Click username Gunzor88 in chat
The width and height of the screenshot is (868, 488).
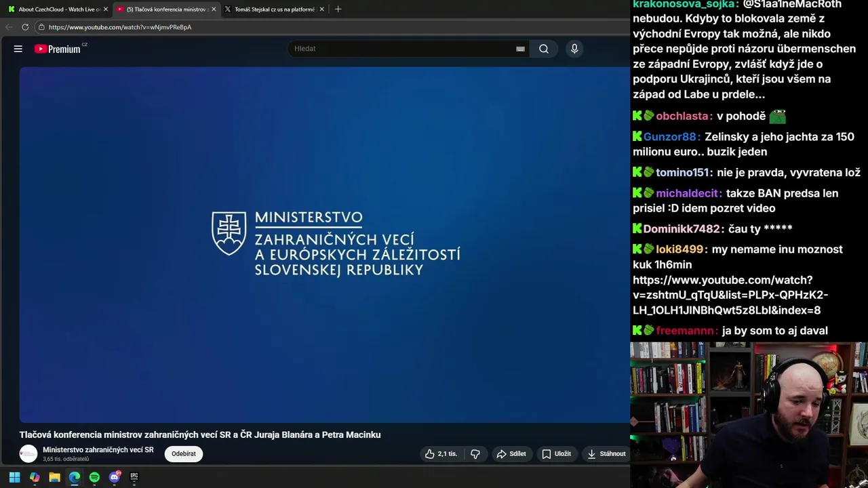click(670, 137)
